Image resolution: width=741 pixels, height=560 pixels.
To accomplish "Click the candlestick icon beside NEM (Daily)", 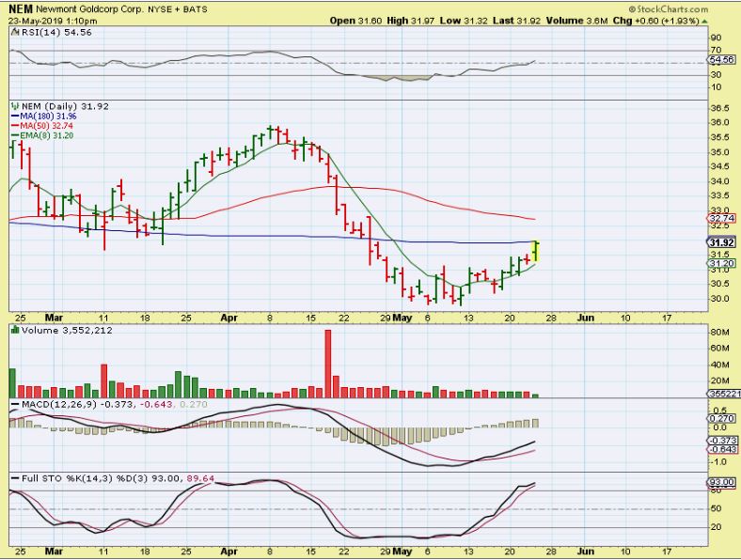I will point(15,107).
